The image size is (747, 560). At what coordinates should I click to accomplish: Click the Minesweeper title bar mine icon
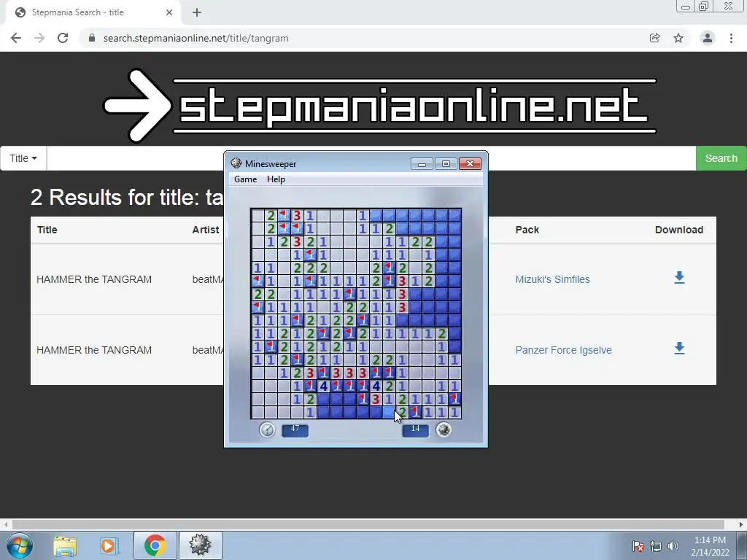click(236, 163)
